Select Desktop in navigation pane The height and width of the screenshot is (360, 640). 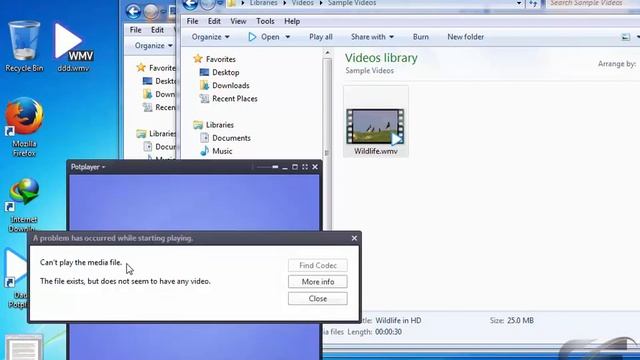pyautogui.click(x=226, y=72)
